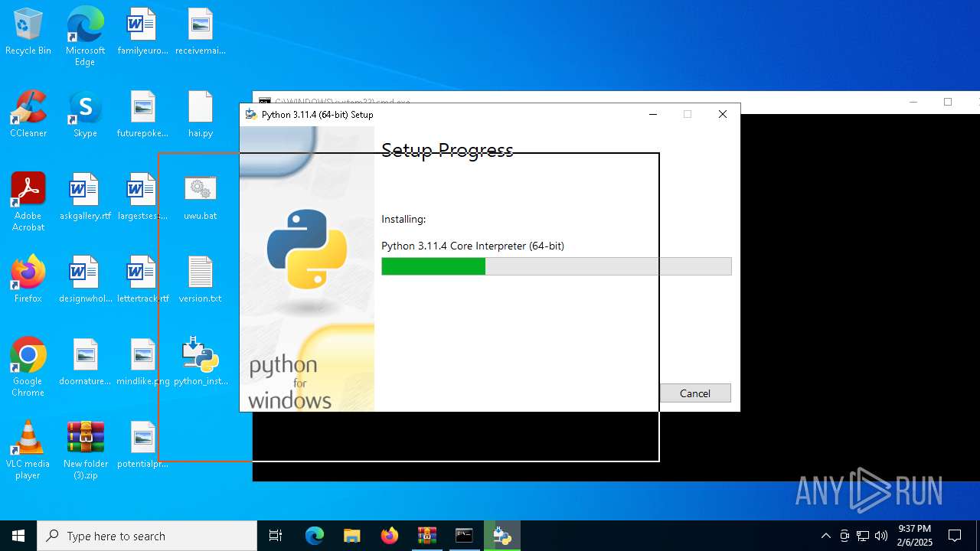
Task: Open the notifications action center
Action: point(955,536)
